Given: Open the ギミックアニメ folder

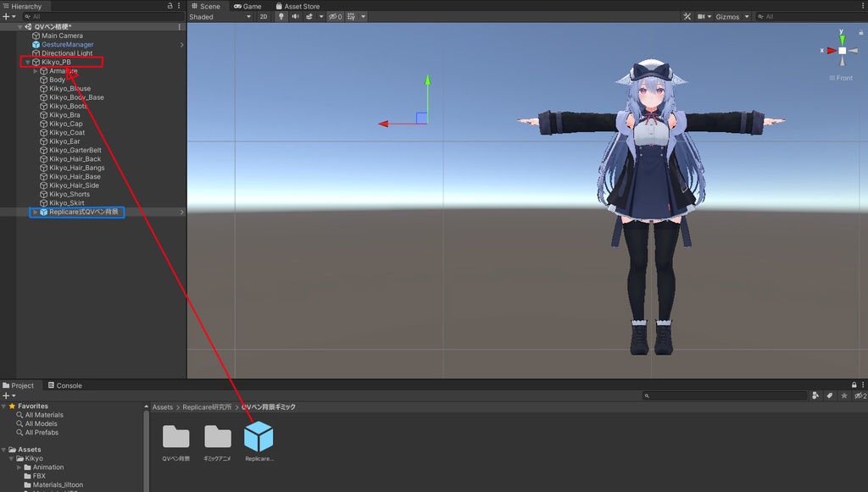Looking at the screenshot, I should click(217, 442).
